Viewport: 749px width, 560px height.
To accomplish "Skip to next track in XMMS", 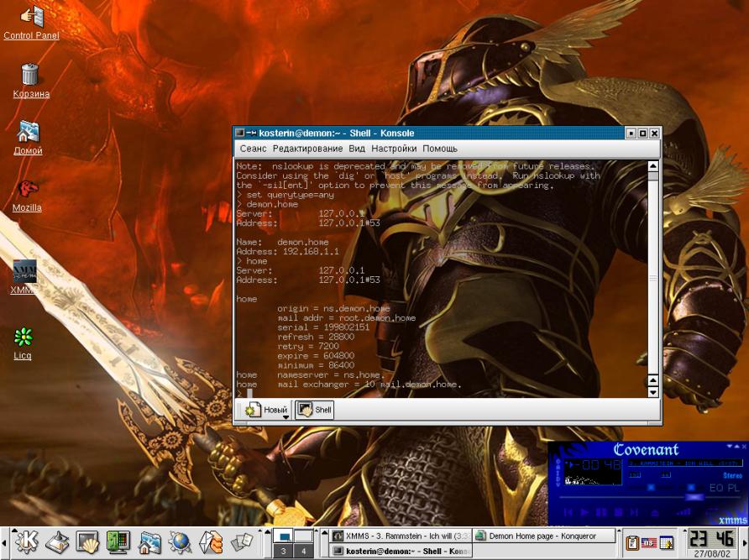I will click(x=634, y=512).
